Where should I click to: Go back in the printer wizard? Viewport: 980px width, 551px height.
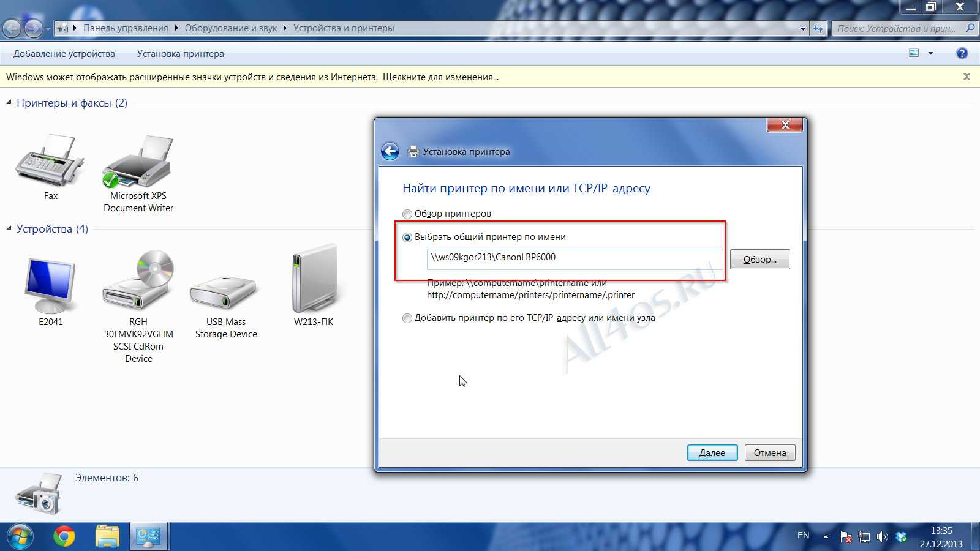pos(390,151)
